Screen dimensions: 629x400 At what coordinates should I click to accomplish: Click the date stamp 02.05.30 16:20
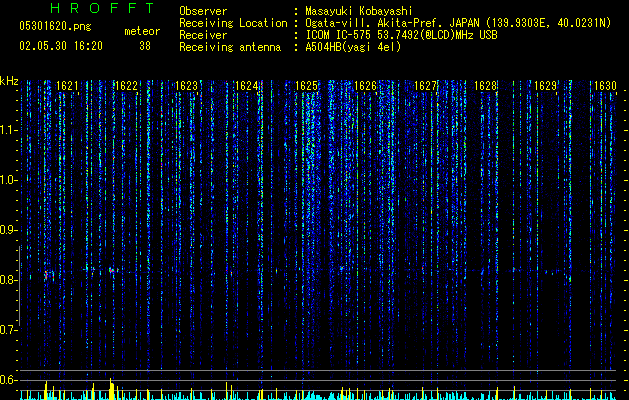coord(61,46)
